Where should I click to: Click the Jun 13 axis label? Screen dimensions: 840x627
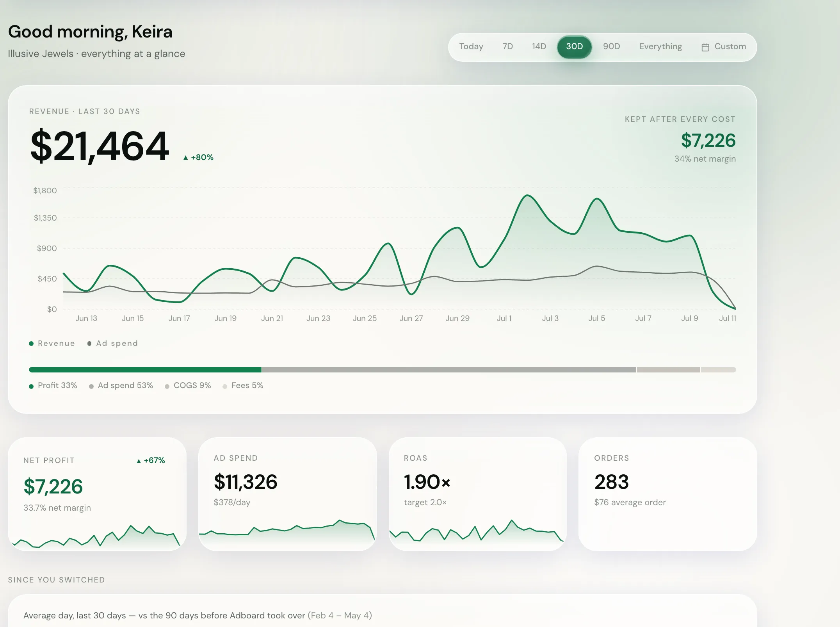[x=86, y=318]
